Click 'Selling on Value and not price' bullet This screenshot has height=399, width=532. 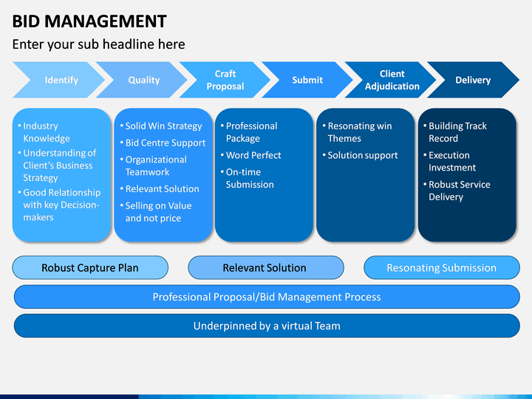coord(156,212)
